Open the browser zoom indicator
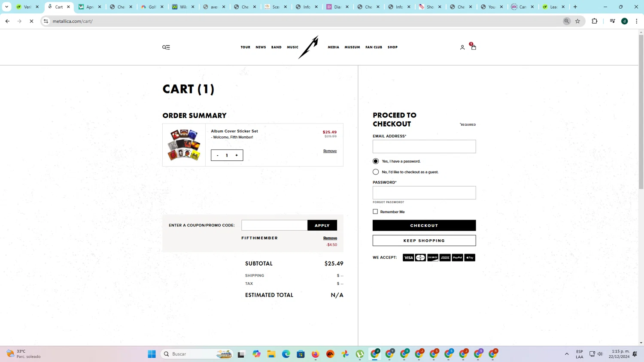The width and height of the screenshot is (644, 362). click(567, 21)
